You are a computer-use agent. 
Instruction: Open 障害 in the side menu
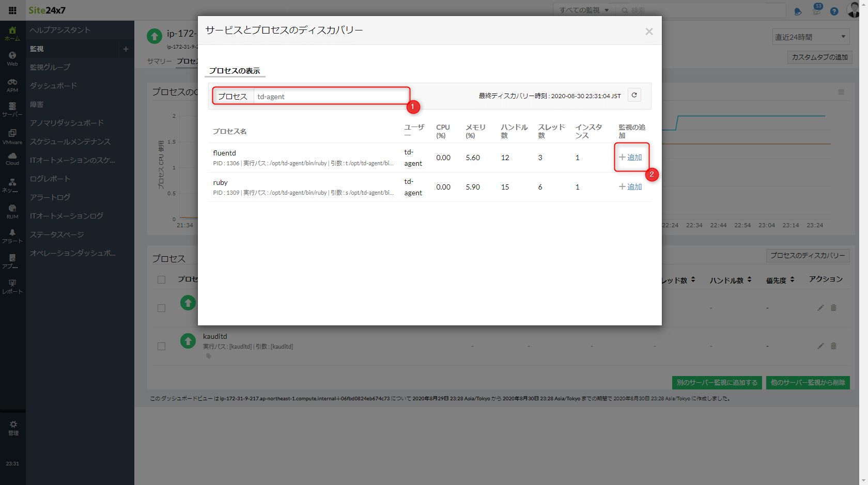(x=36, y=104)
